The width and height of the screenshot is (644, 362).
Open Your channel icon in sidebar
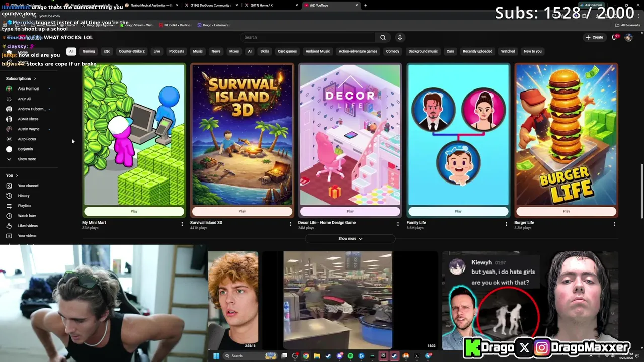[9, 186]
